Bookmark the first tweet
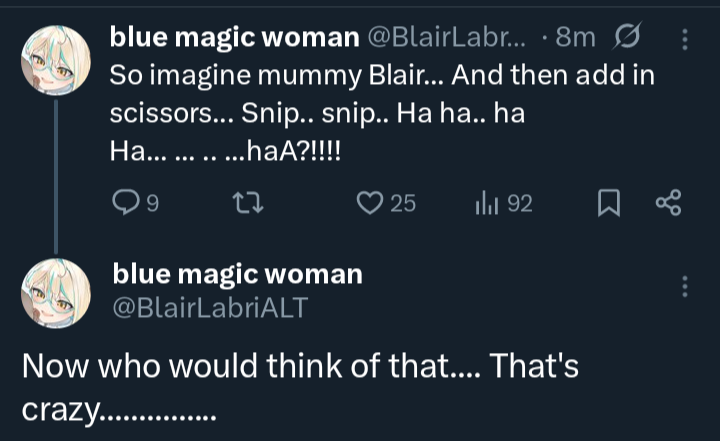Image resolution: width=720 pixels, height=441 pixels. pyautogui.click(x=607, y=204)
